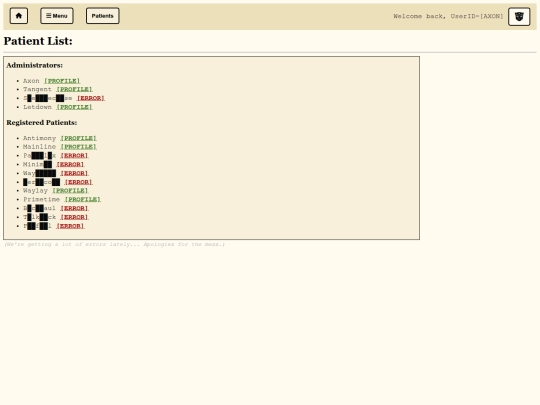Open Tangent's PROFILE link
This screenshot has width=540, height=405.
[x=74, y=90]
